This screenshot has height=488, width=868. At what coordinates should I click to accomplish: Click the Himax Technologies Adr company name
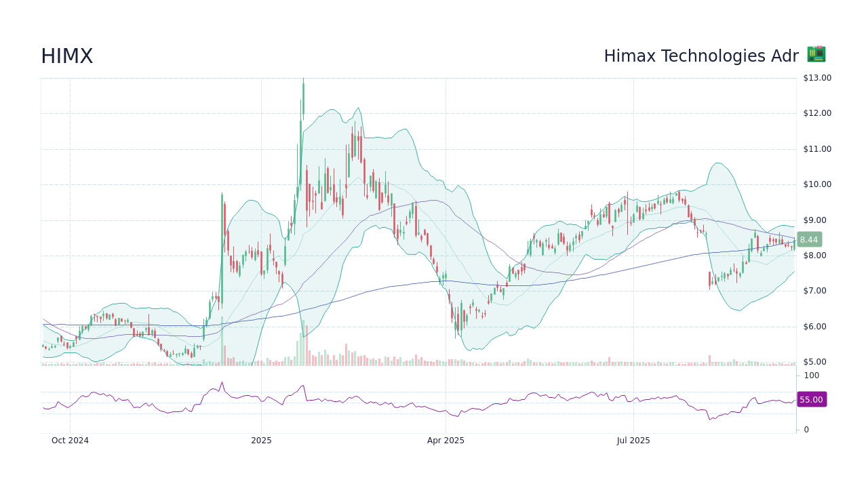701,56
